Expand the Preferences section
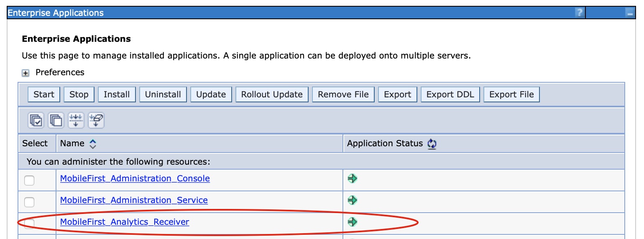644x239 pixels. 26,73
